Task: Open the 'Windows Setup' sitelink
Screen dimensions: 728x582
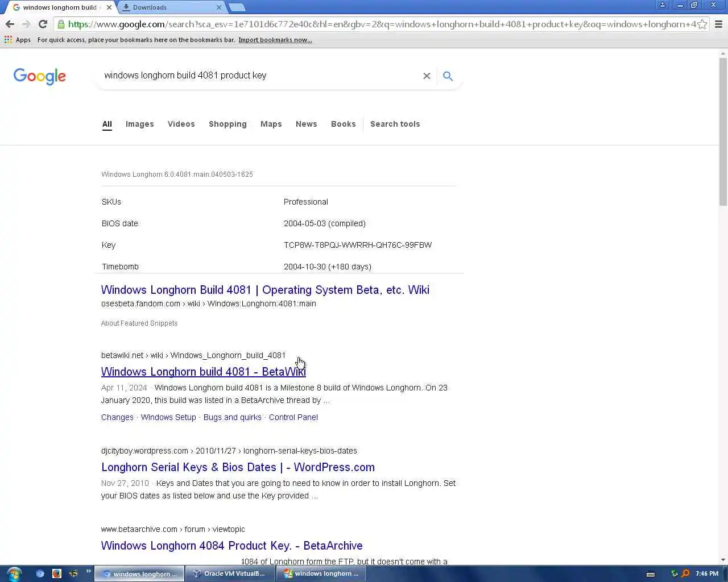Action: click(168, 417)
